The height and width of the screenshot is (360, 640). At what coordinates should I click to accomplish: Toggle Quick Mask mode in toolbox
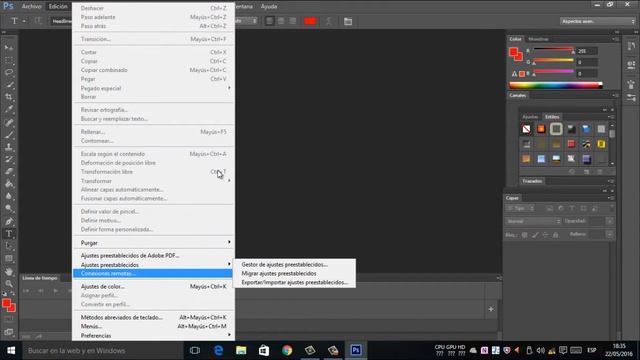(x=9, y=320)
